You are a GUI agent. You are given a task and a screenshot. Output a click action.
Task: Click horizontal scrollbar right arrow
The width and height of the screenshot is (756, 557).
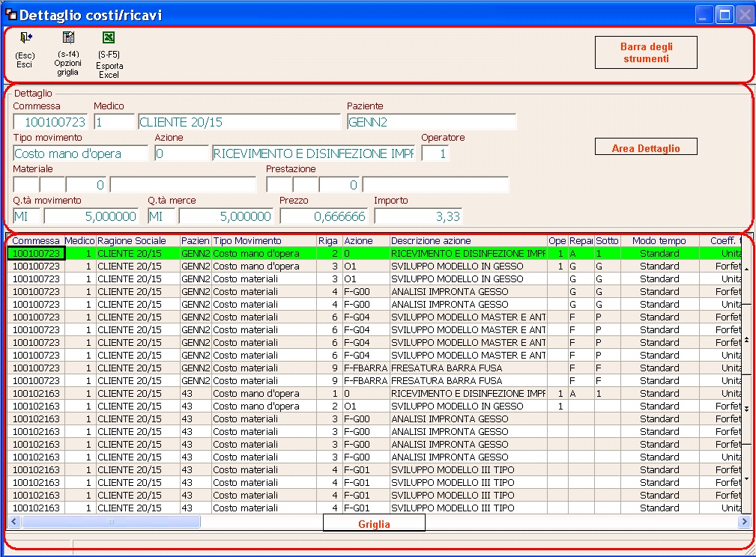(745, 521)
